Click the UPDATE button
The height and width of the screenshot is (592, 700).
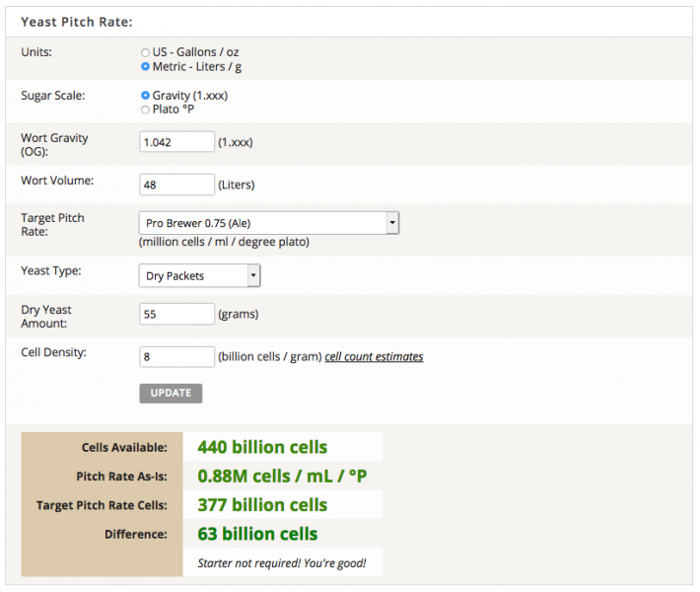point(171,393)
